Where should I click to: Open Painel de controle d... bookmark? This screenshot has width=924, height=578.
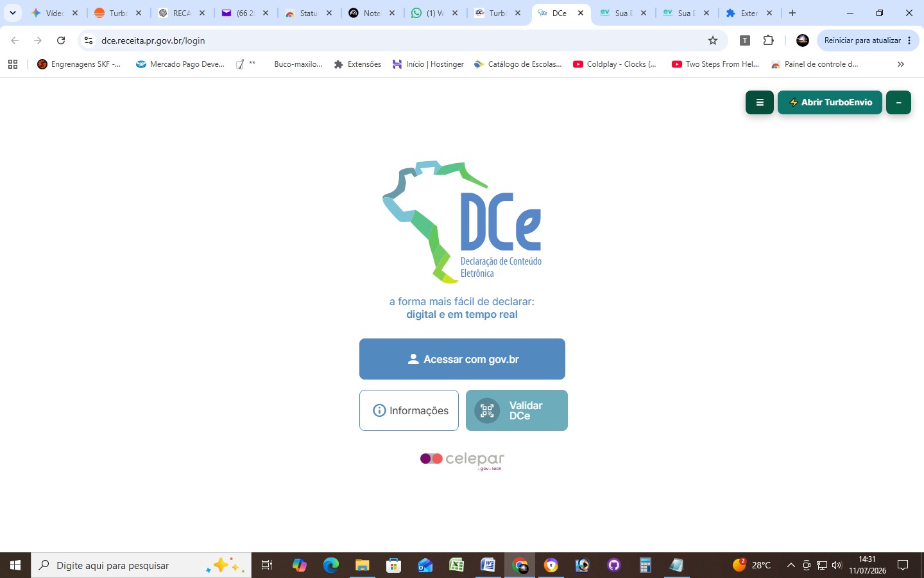(x=814, y=64)
